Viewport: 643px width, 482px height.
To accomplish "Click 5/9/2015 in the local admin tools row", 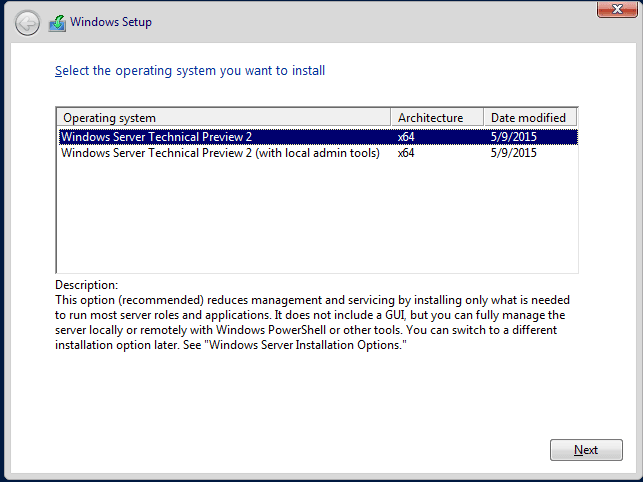I will (513, 153).
